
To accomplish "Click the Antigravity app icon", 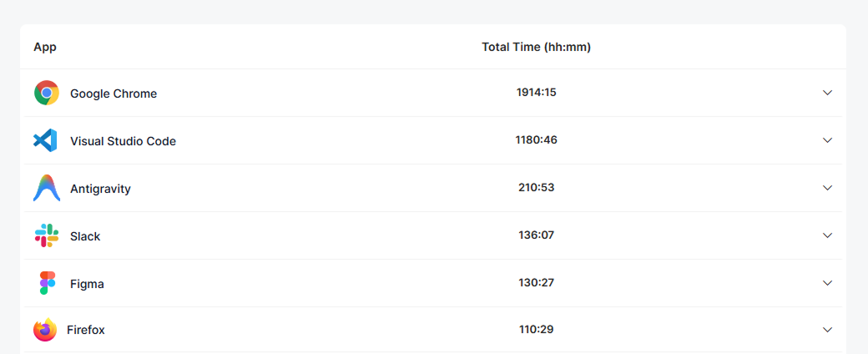I will [x=47, y=188].
